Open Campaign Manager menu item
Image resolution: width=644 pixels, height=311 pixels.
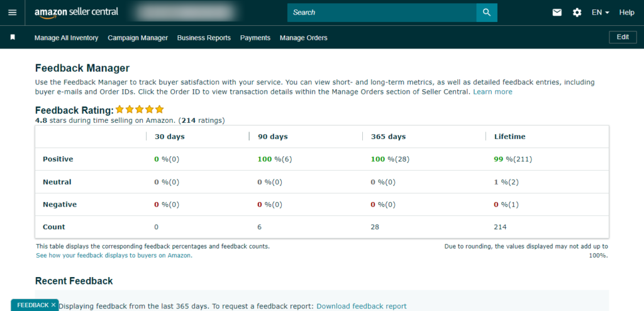pyautogui.click(x=138, y=38)
